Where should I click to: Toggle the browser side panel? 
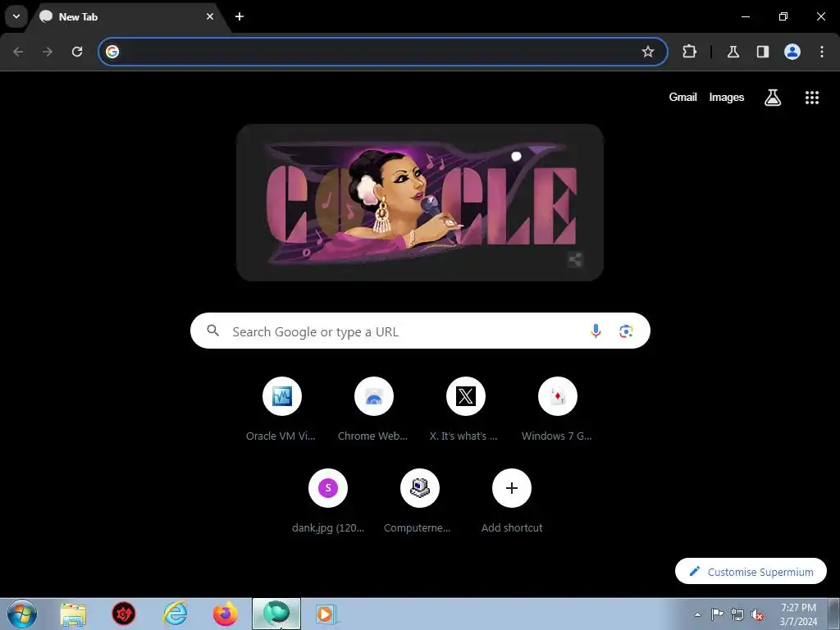coord(763,52)
